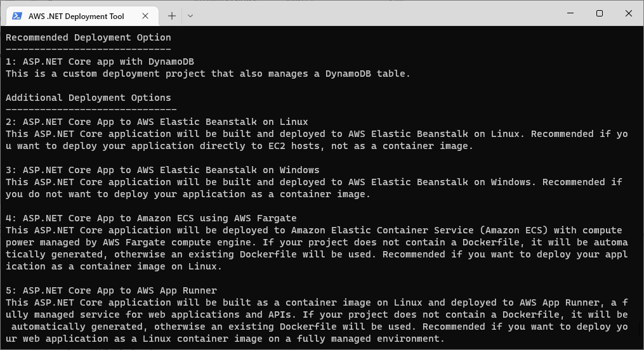This screenshot has width=644, height=350.
Task: Close the AWS .NET Deployment Tool tab
Action: [x=145, y=16]
